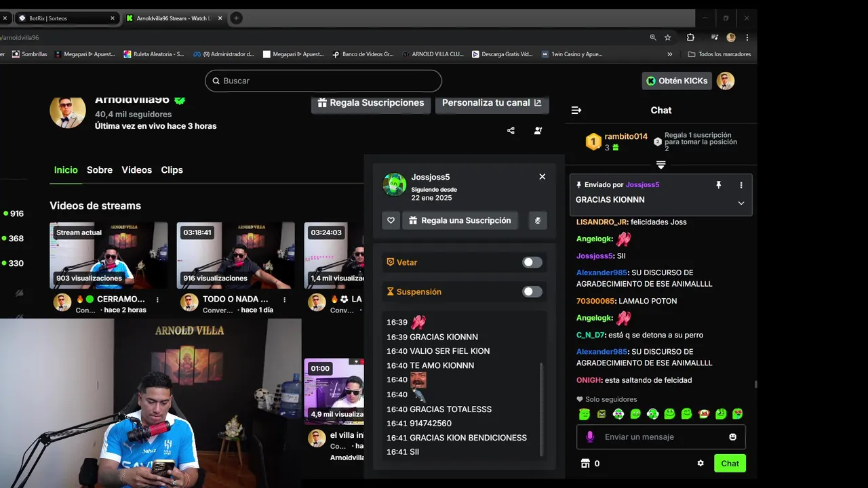Open the emoji picker in the message box
This screenshot has width=868, height=488.
(x=732, y=437)
